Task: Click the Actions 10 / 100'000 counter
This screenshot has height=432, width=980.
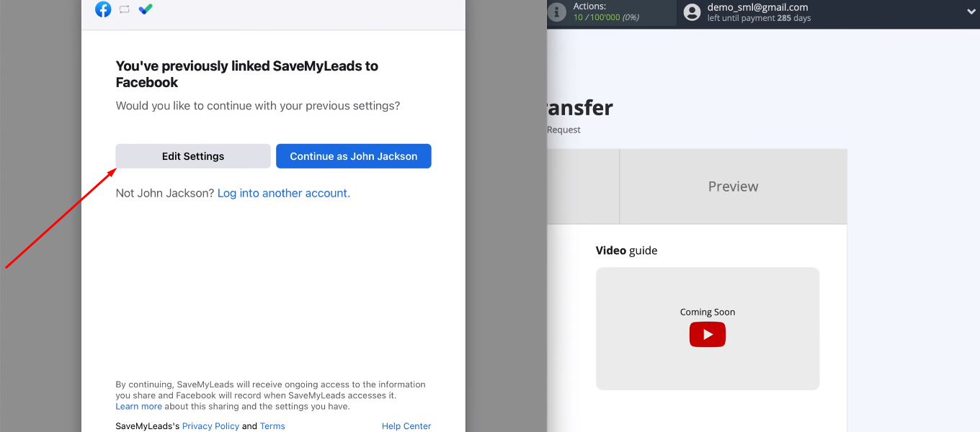Action: pyautogui.click(x=607, y=12)
